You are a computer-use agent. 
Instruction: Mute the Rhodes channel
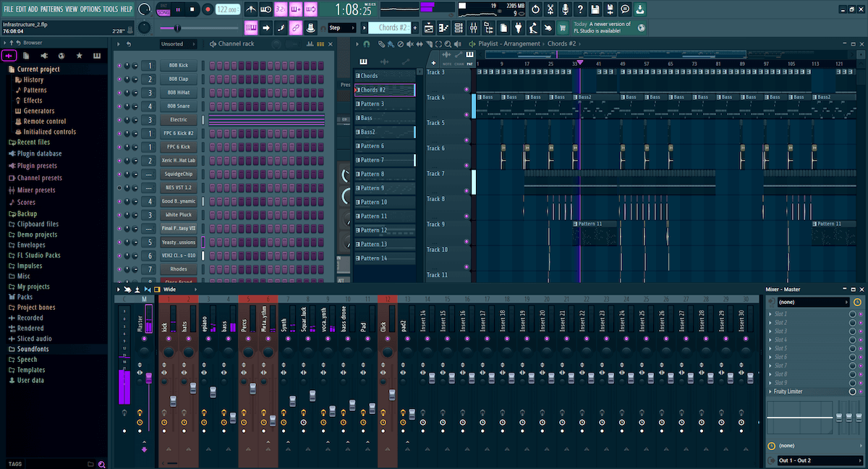coord(119,269)
